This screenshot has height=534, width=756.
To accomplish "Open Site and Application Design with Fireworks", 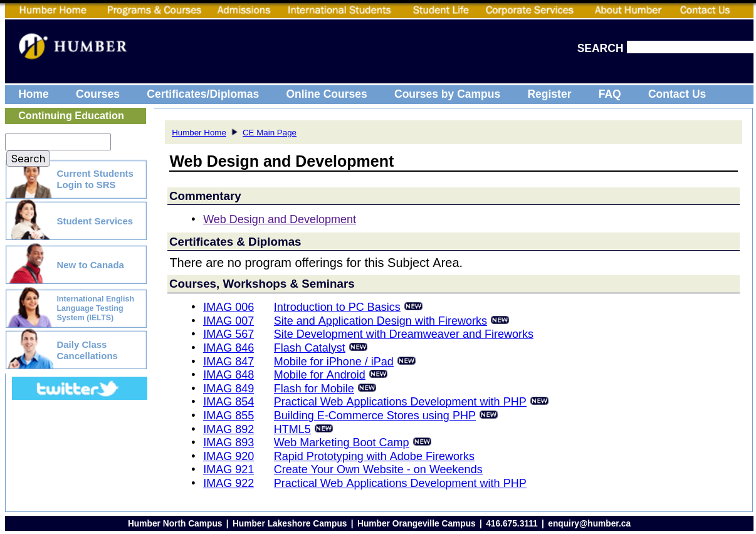I will point(381,321).
